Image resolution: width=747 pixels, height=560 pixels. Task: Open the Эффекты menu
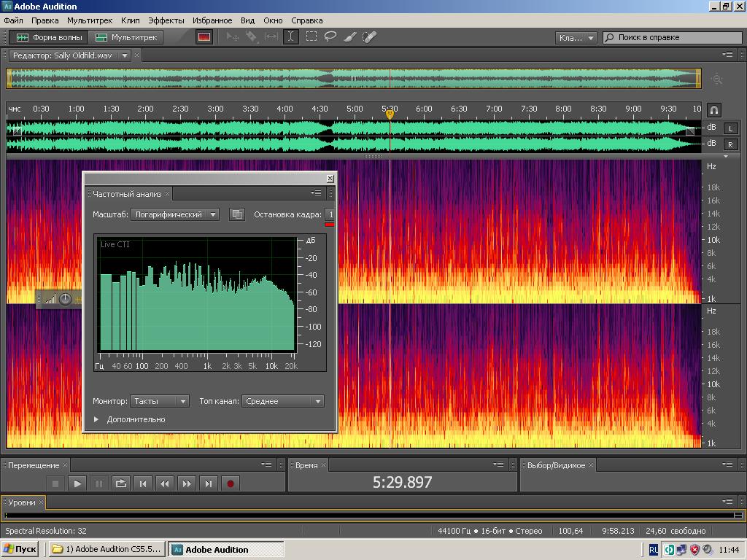(166, 20)
